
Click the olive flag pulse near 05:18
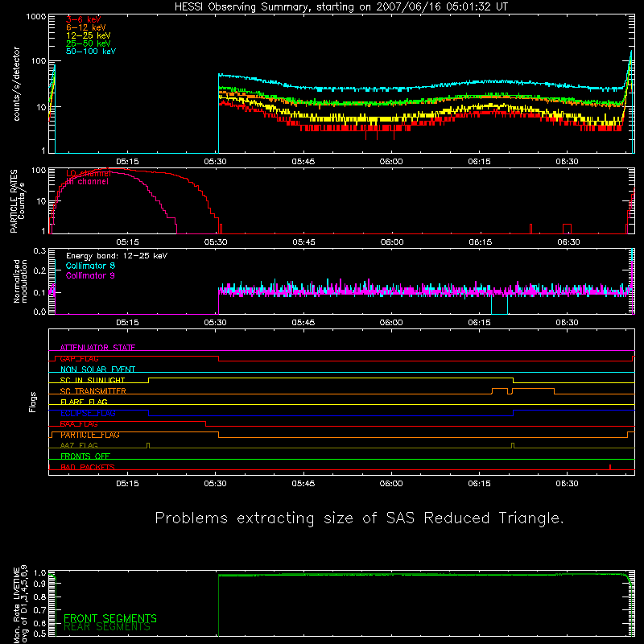coord(148,446)
